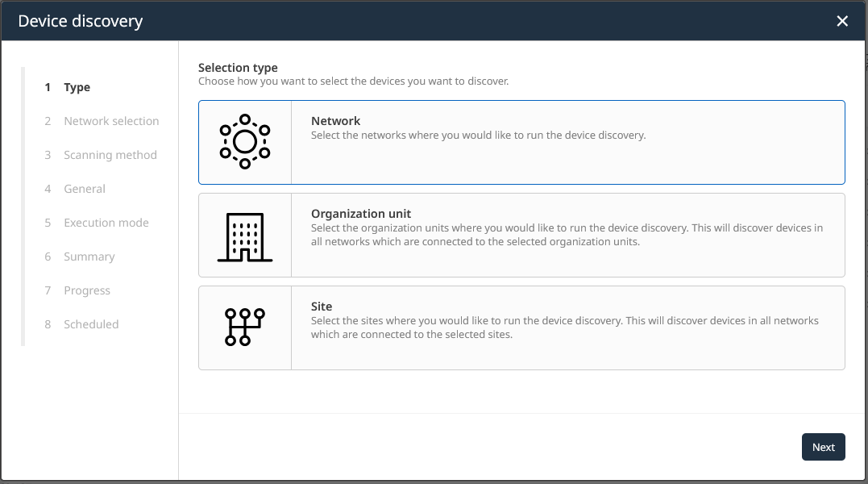Select the Network selection type card title
The height and width of the screenshot is (484, 868).
335,121
